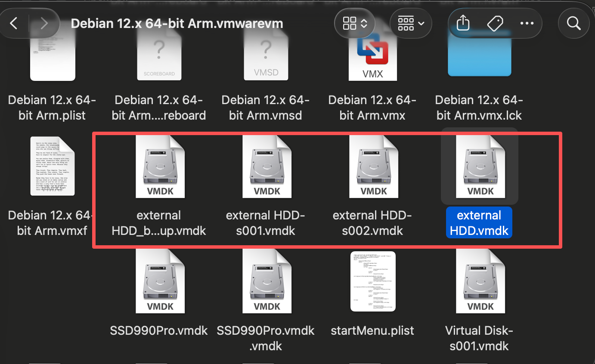Select the Debian 12.x 64-bit Arm.plist file icon
The height and width of the screenshot is (364, 595).
[x=53, y=57]
